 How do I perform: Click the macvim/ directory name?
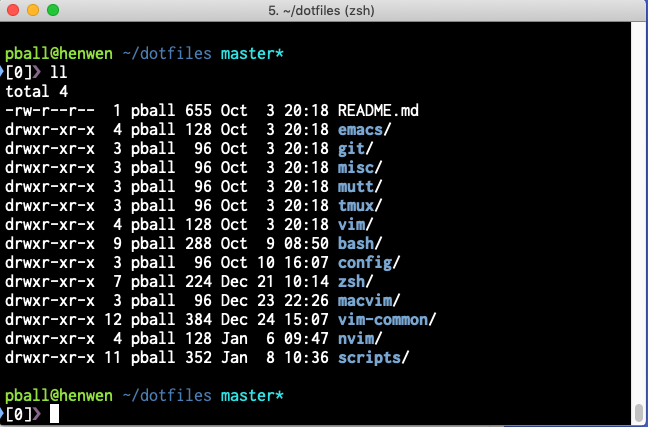tap(368, 300)
